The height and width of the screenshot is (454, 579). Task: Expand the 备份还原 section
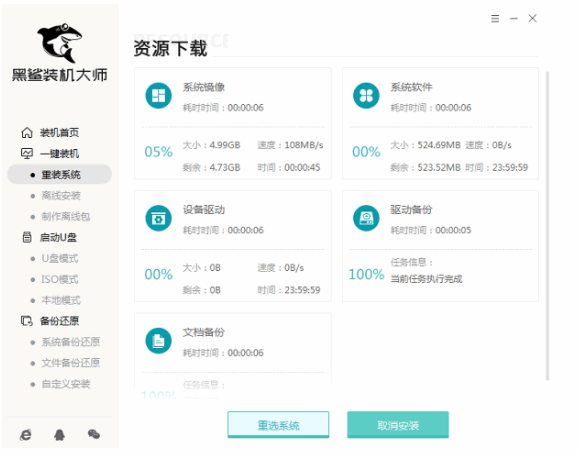50,321
